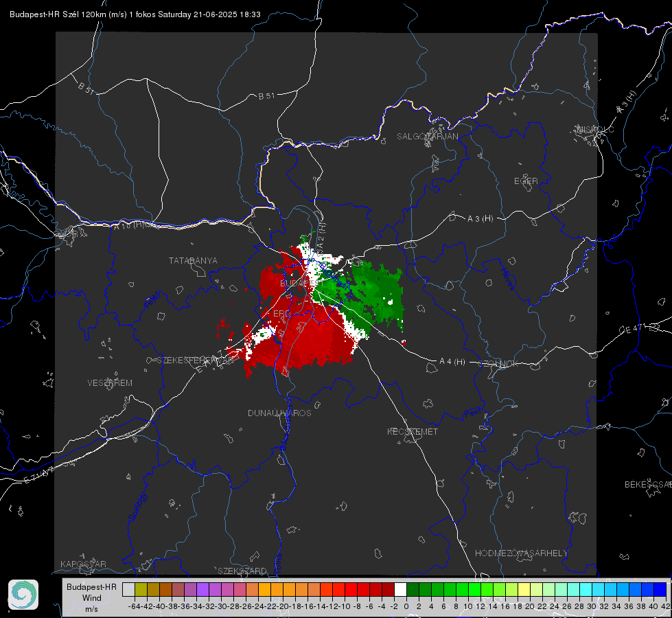Click the HÓDMEZŐVÁSÁRHELY city label
Screen dimensions: 672x618
pos(521,553)
